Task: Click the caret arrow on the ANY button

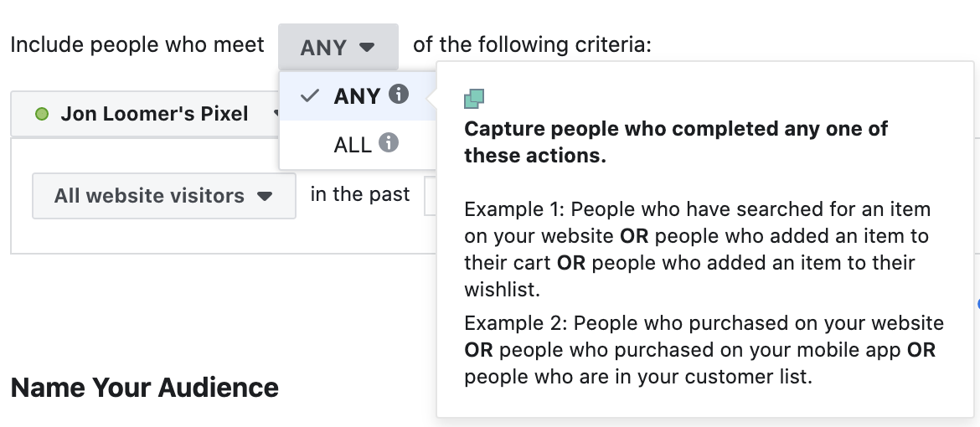Action: coord(368,47)
